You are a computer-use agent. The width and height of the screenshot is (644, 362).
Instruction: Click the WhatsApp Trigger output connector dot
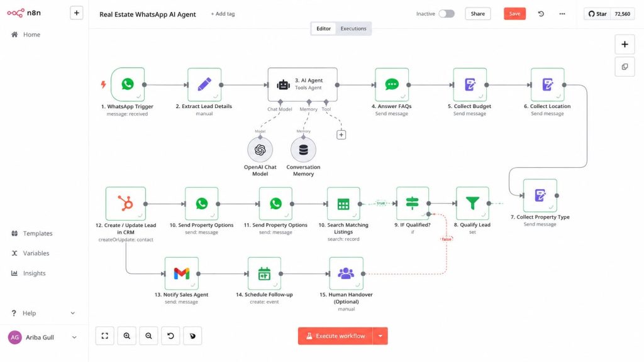[x=145, y=85]
